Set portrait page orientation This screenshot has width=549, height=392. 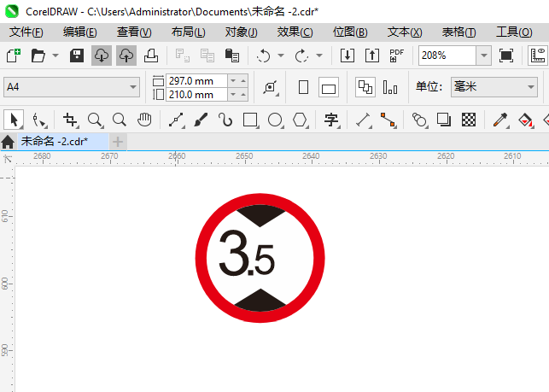[x=304, y=87]
